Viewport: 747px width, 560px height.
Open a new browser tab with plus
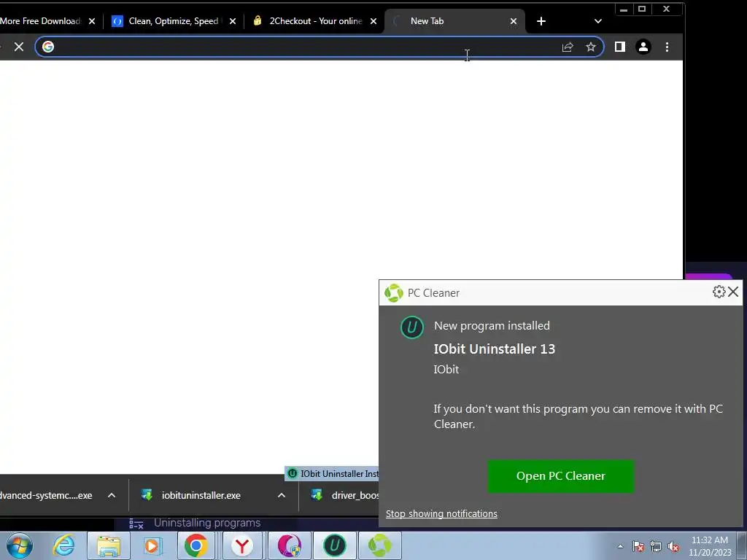tap(541, 21)
